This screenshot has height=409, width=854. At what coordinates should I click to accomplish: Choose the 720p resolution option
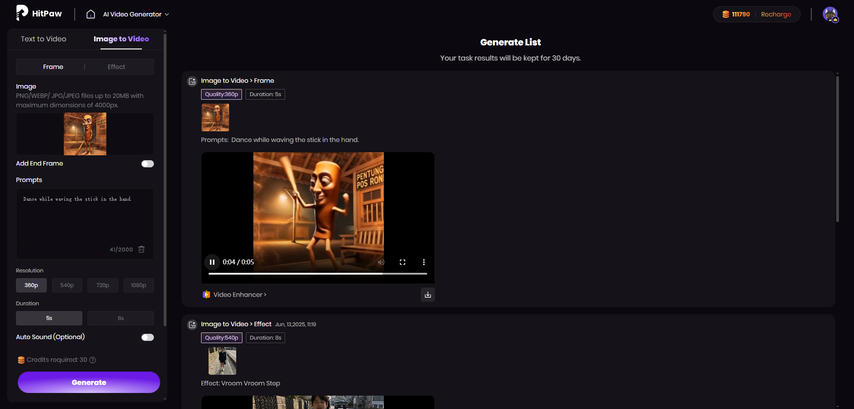[x=102, y=285]
